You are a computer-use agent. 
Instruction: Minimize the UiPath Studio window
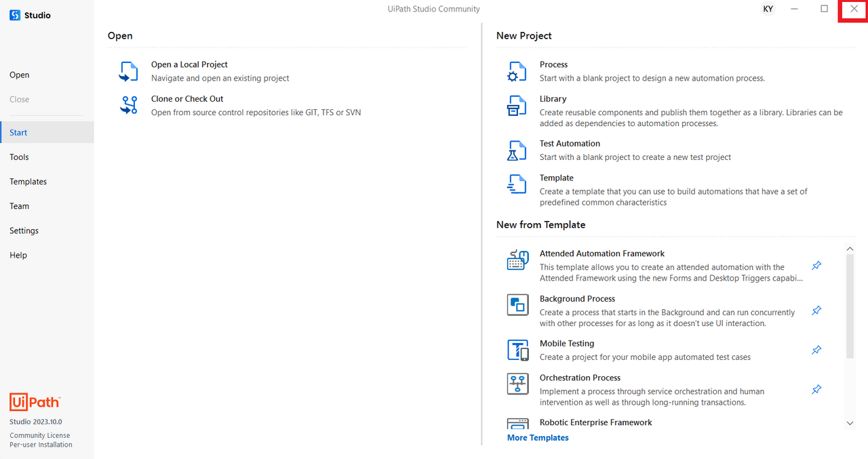click(x=794, y=9)
